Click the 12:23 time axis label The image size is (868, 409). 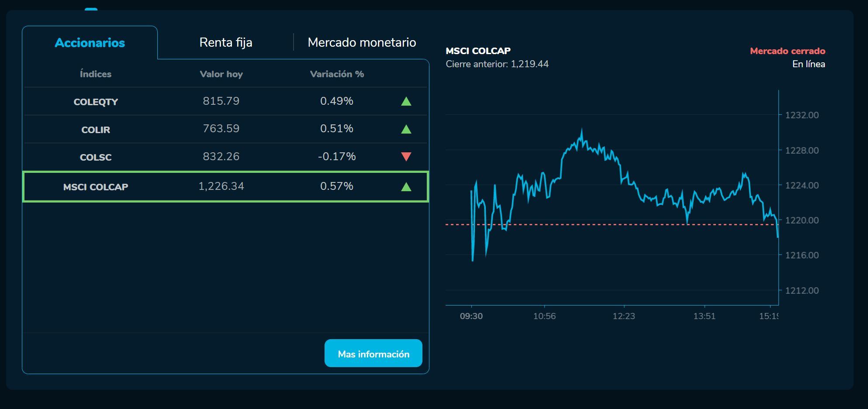pos(623,316)
